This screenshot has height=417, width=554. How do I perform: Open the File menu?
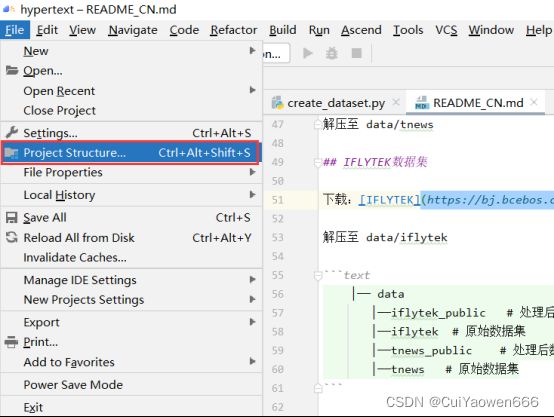pos(15,30)
